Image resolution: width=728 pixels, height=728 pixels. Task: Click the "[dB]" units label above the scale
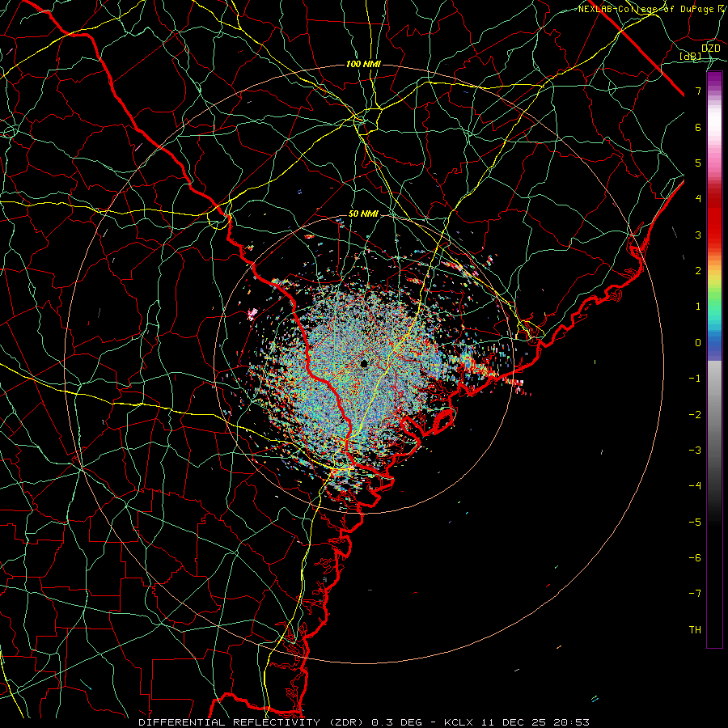tap(690, 56)
